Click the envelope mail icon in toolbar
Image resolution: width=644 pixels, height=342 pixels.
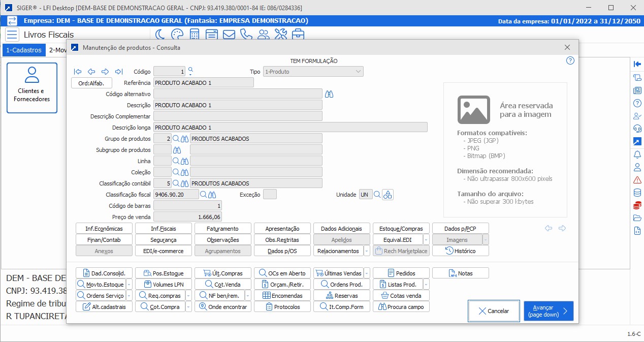pyautogui.click(x=229, y=35)
